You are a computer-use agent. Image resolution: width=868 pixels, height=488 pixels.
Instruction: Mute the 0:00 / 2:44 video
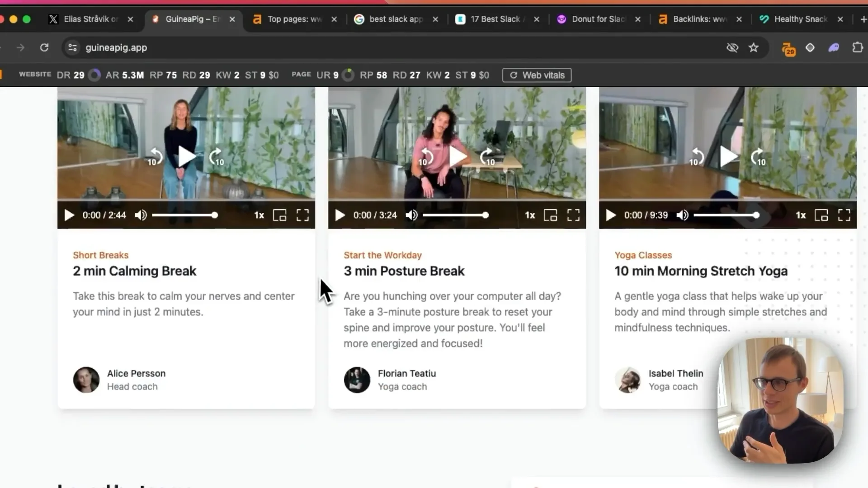point(141,215)
